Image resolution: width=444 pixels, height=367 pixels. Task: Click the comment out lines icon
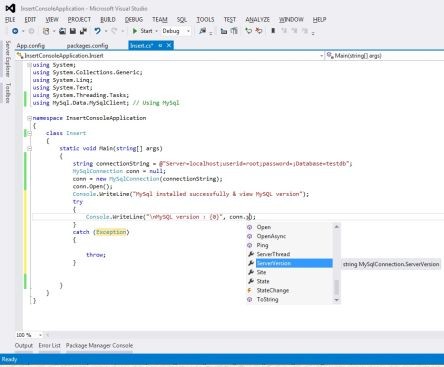(x=249, y=31)
